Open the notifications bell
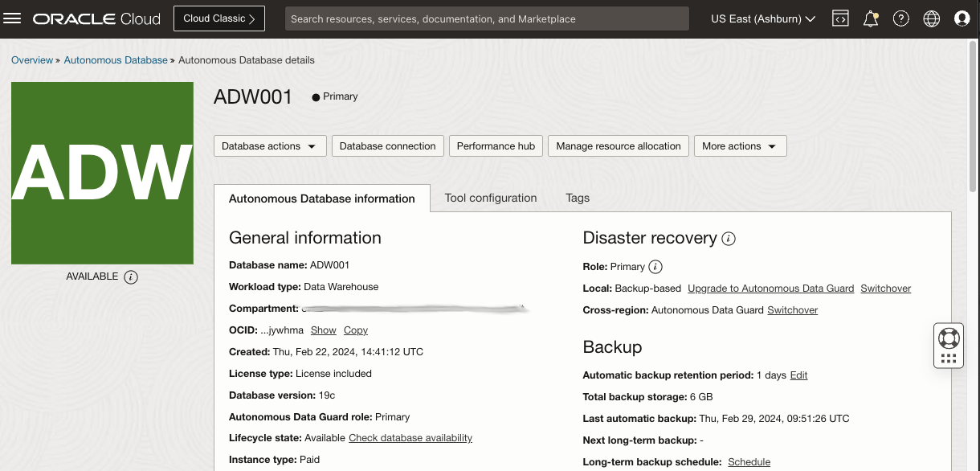 [x=871, y=18]
